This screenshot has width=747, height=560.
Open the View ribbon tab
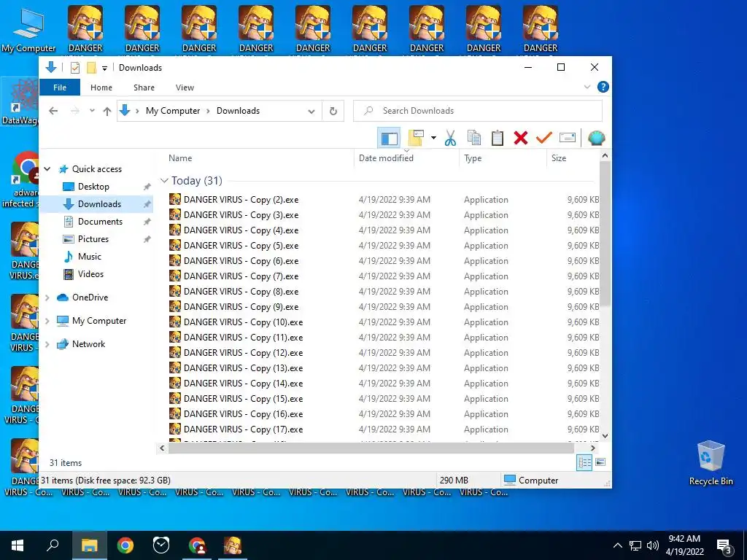[185, 87]
